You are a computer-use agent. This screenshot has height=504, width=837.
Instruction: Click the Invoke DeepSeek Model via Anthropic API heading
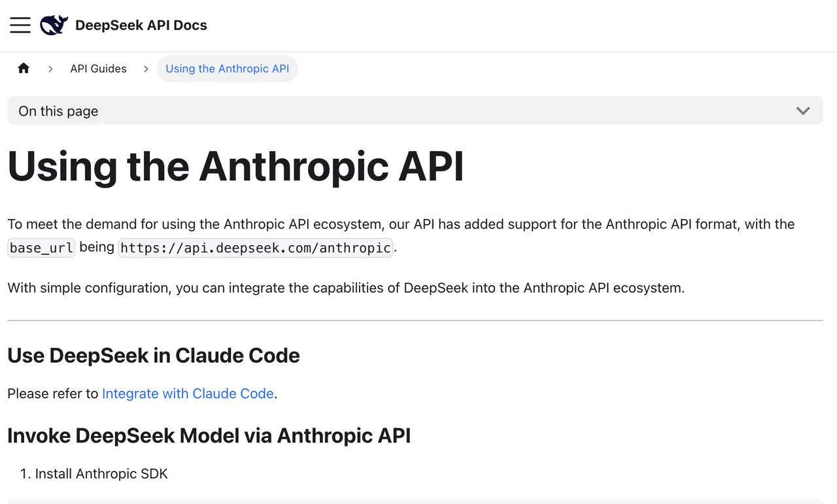[209, 435]
